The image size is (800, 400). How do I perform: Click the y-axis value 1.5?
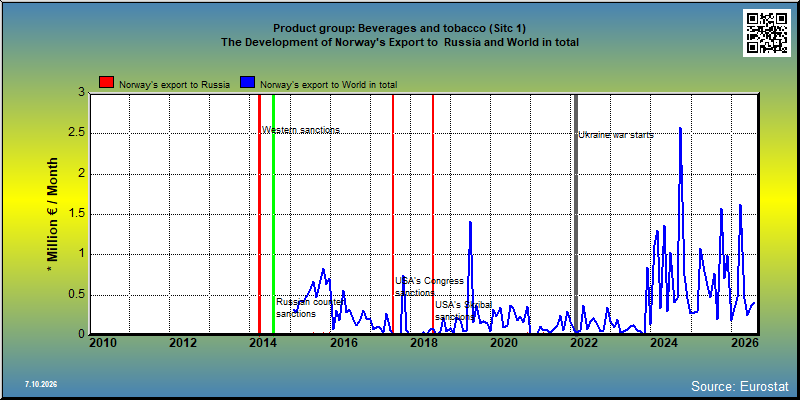pyautogui.click(x=77, y=214)
